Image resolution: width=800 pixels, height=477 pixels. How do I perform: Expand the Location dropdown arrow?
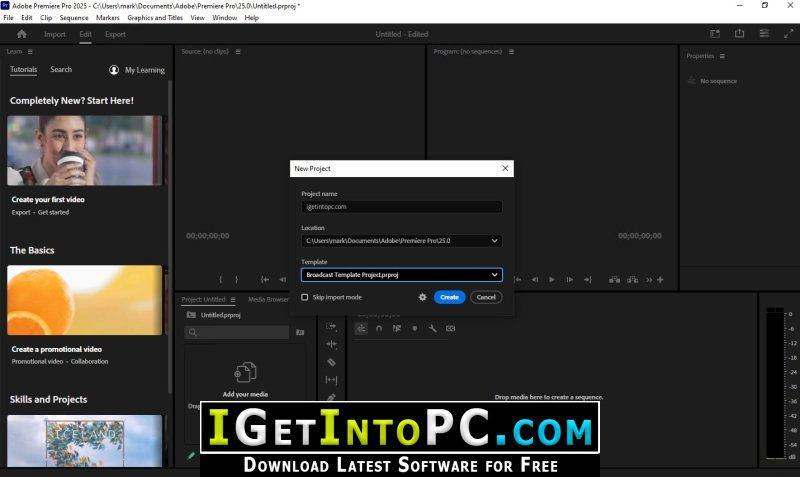[x=494, y=241]
